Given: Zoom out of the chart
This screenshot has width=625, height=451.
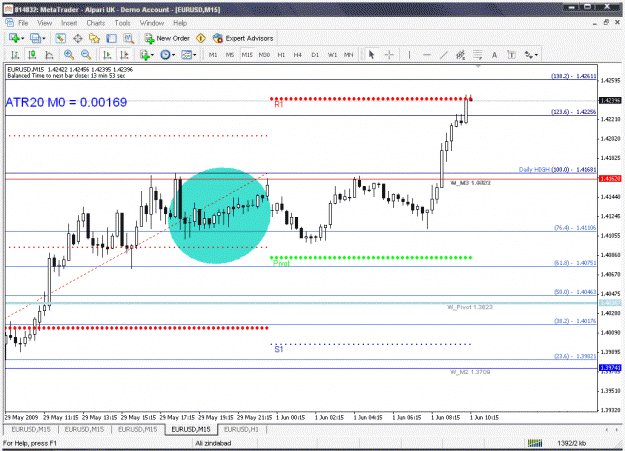Looking at the screenshot, I should tap(86, 55).
